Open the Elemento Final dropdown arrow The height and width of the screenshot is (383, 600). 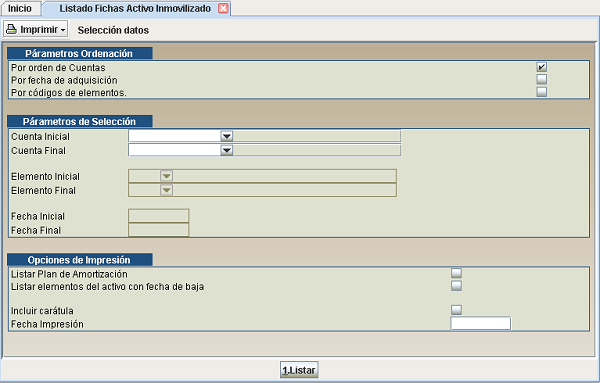tap(166, 190)
